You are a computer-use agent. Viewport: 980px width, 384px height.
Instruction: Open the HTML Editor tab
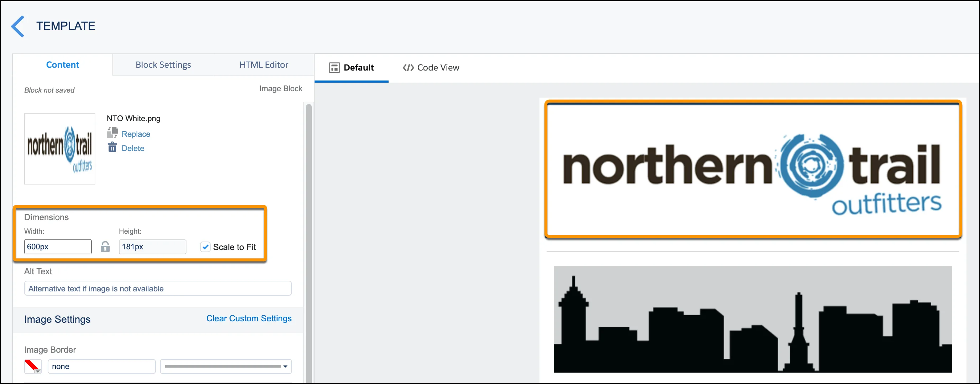pos(264,65)
